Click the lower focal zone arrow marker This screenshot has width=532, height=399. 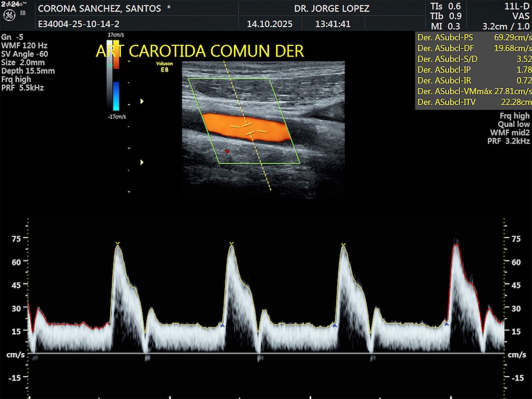142,162
